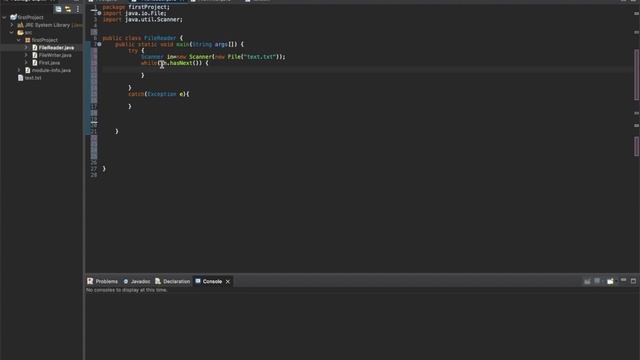Expand the First.java tree node
The width and height of the screenshot is (640, 360).
tap(27, 63)
